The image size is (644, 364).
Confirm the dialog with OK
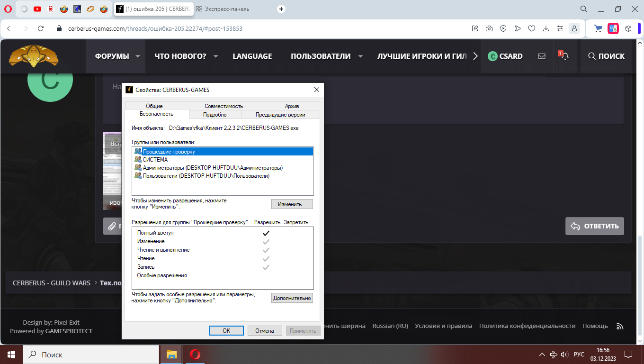pos(226,331)
